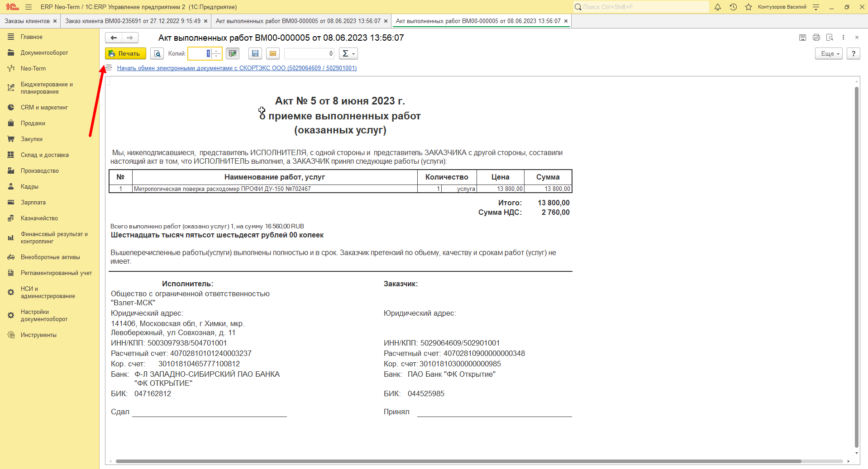
Task: Click the print preview magnifier icon next to Печать
Action: coord(157,53)
